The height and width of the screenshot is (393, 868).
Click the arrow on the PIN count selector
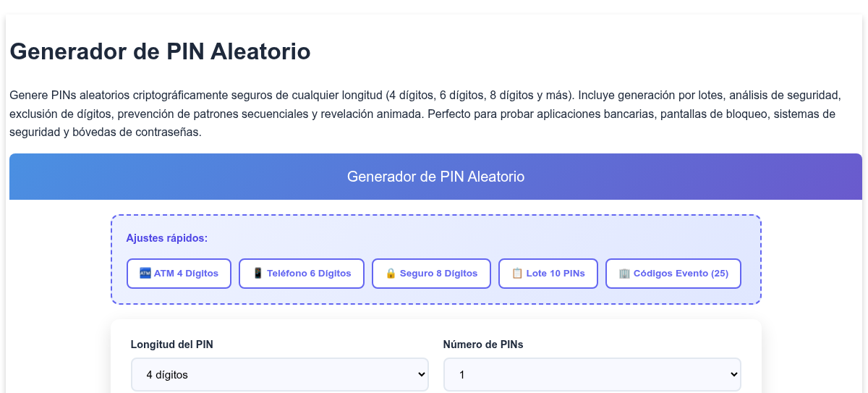click(x=734, y=375)
